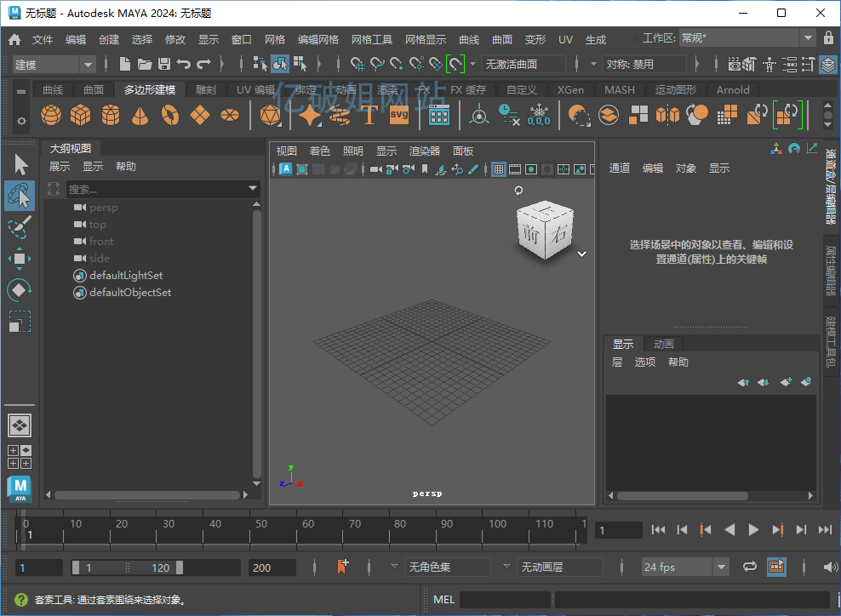Click the time range slider bar

tap(128, 568)
